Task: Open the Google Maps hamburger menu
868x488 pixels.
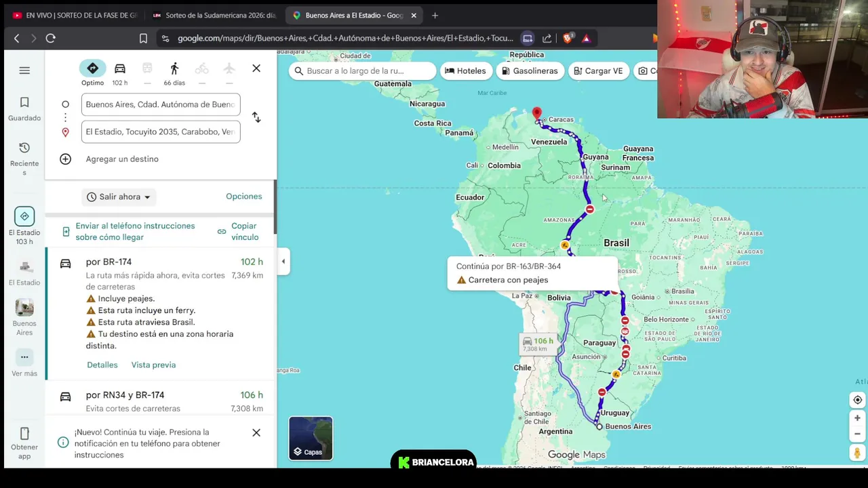Action: [24, 70]
